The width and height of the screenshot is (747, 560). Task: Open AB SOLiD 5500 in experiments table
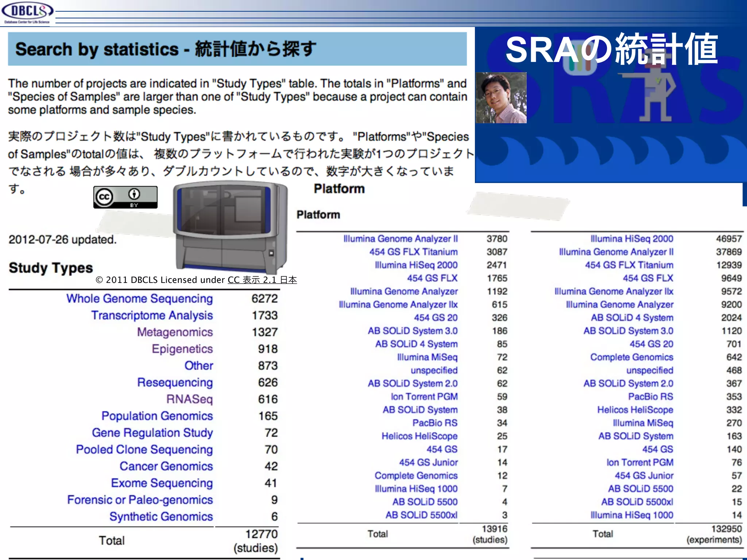640,489
